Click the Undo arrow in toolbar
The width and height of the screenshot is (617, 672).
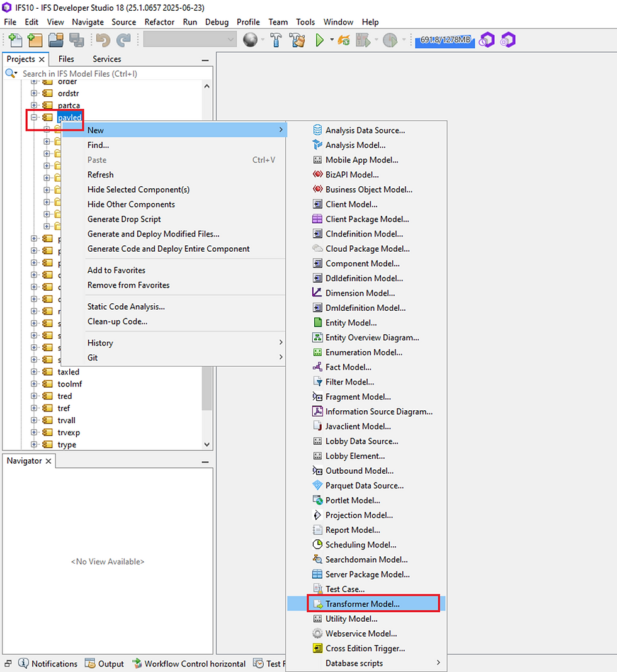coord(103,40)
